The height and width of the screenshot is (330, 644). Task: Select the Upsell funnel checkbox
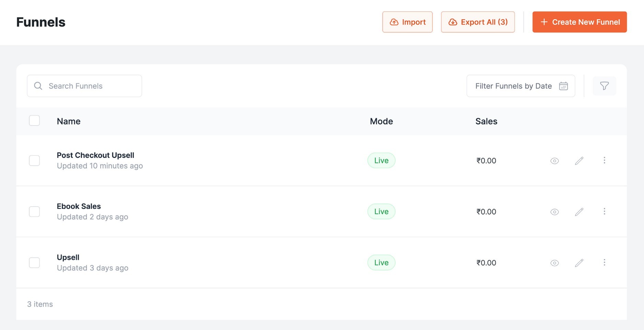(x=34, y=263)
